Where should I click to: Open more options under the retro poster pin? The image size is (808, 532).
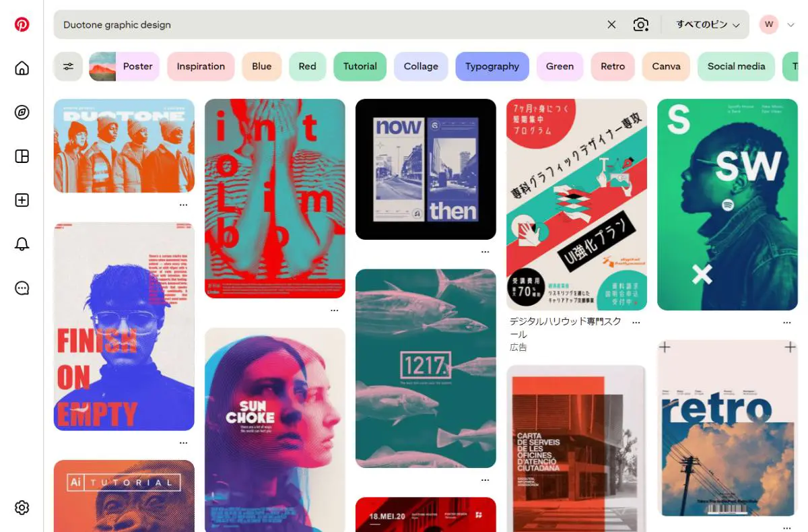click(787, 529)
